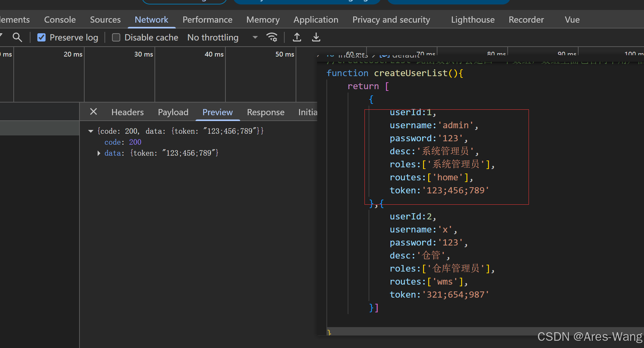
Task: Show the Response tab
Action: [265, 112]
